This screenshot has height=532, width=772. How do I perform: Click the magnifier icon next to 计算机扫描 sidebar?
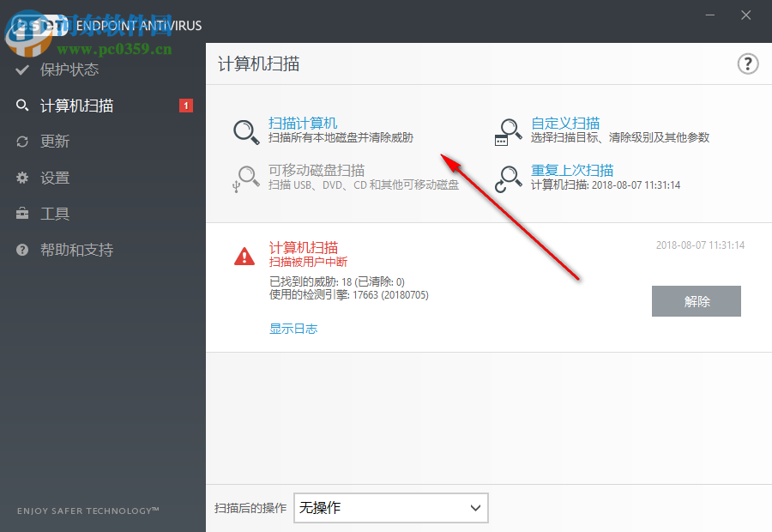pos(22,106)
